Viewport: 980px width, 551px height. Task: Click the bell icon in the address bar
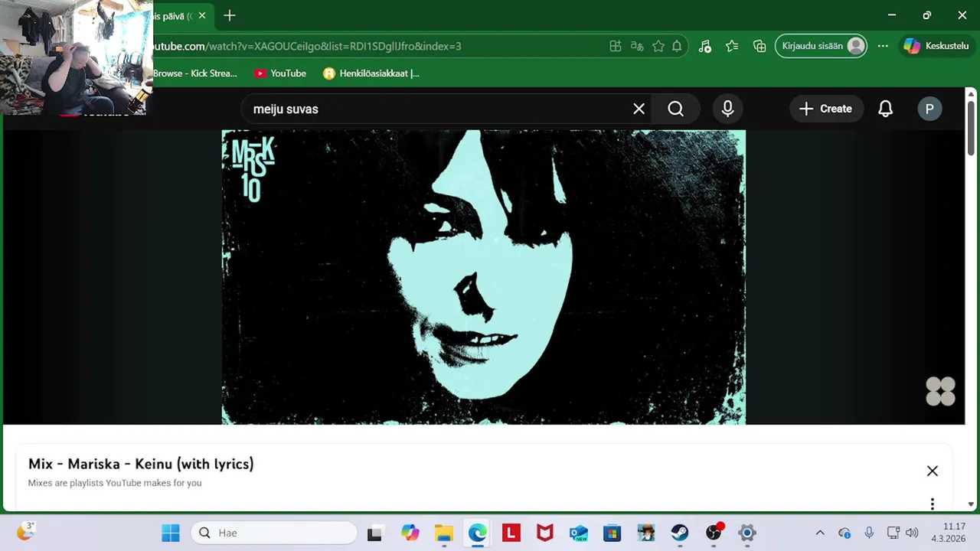677,46
